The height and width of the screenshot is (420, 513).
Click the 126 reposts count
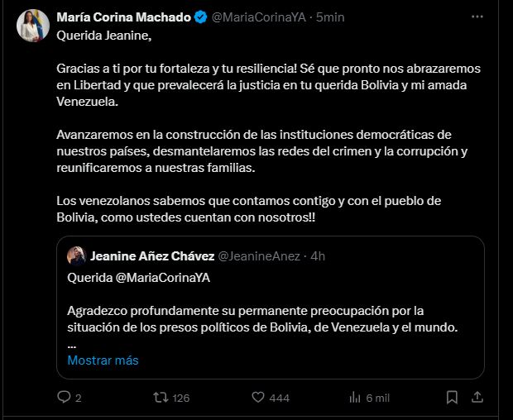pyautogui.click(x=180, y=398)
